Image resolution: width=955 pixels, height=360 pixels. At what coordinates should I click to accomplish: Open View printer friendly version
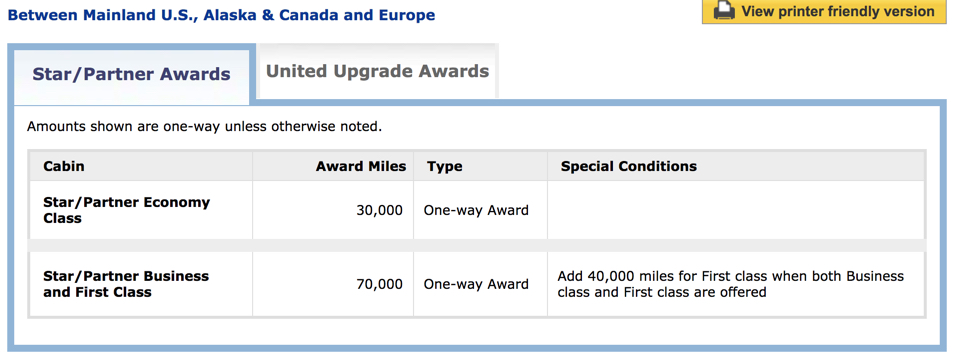pos(824,12)
